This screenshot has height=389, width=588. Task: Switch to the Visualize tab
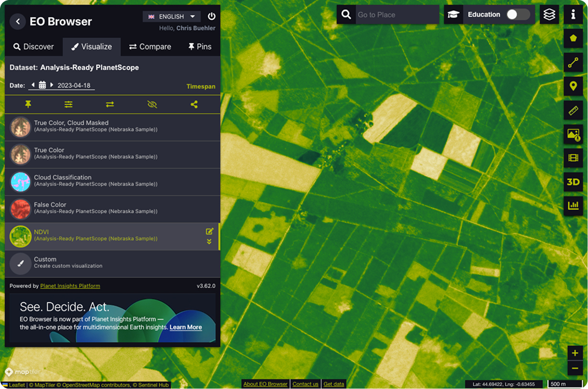pyautogui.click(x=92, y=47)
